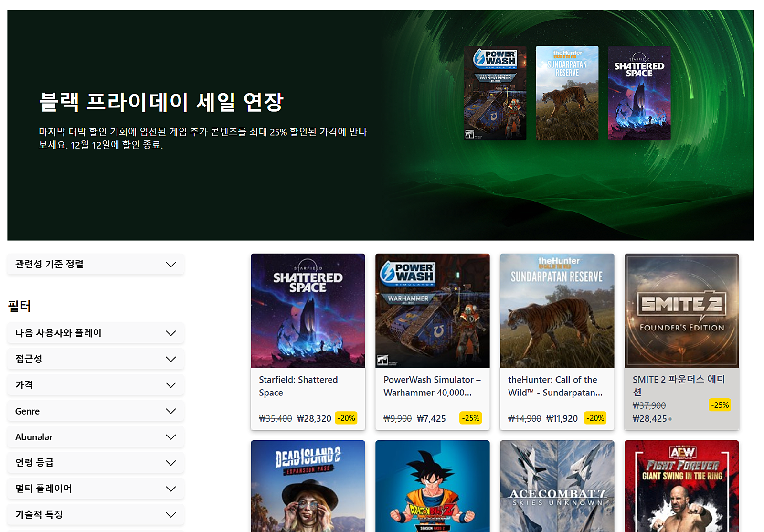Expand the 다음 사용자와 플레이 filter

pyautogui.click(x=95, y=333)
